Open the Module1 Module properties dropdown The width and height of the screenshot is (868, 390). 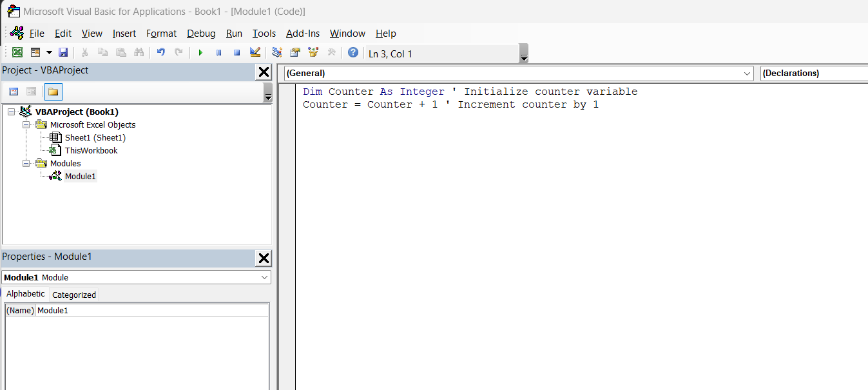pyautogui.click(x=136, y=277)
